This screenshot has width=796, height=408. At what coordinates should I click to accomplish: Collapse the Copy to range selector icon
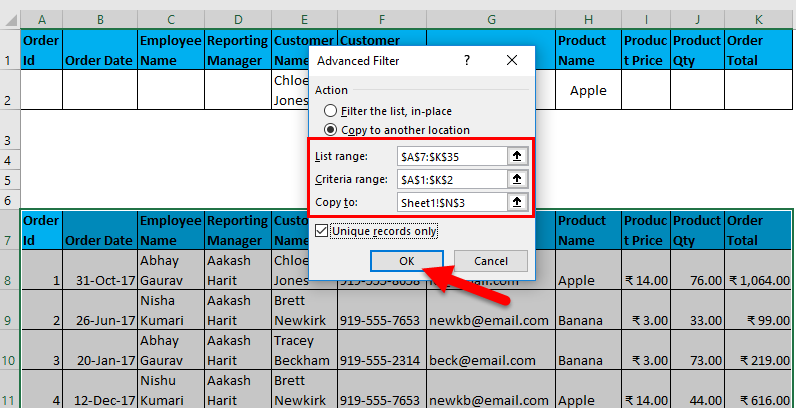click(x=517, y=202)
